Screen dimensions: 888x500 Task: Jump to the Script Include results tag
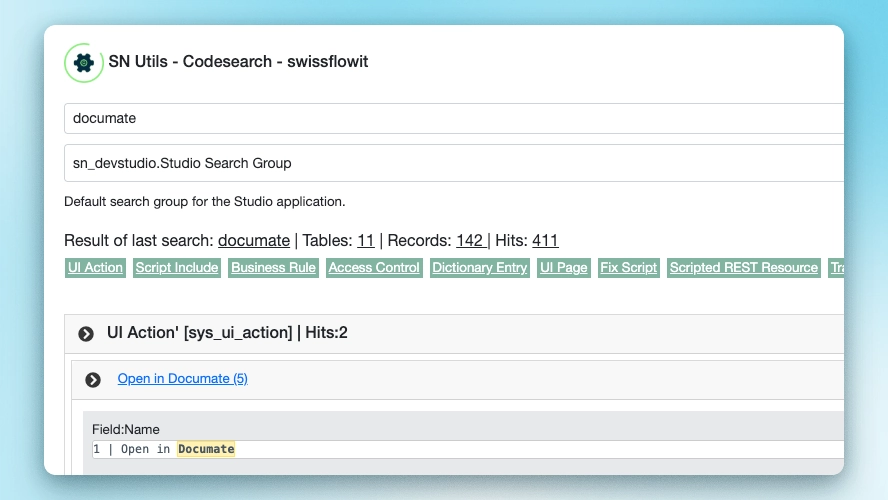[x=177, y=268]
